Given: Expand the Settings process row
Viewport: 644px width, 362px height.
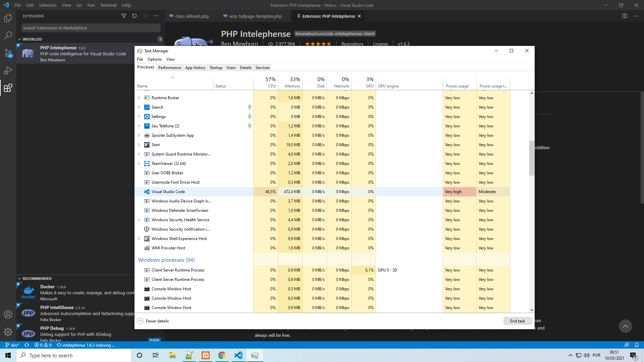Looking at the screenshot, I should coord(139,117).
